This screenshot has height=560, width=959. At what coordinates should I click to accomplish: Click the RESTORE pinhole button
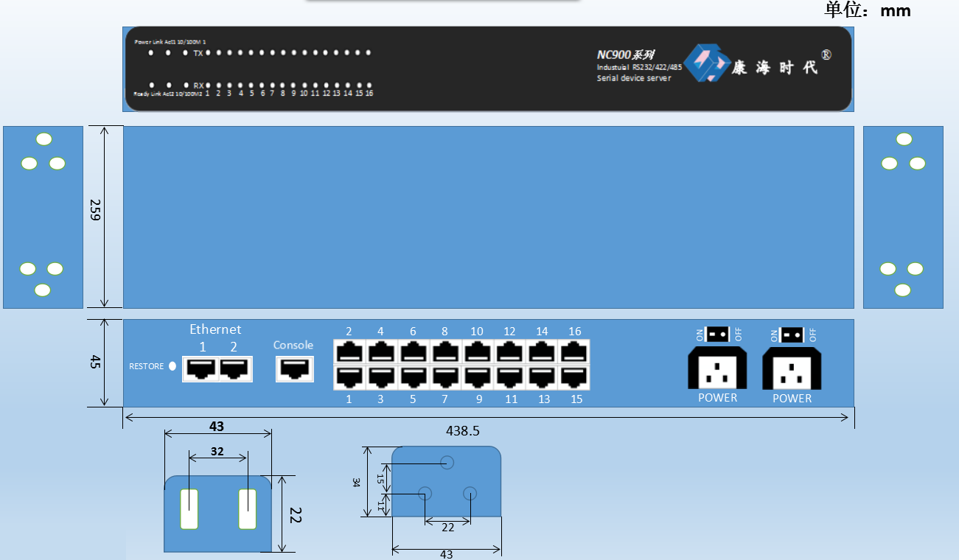(x=172, y=366)
